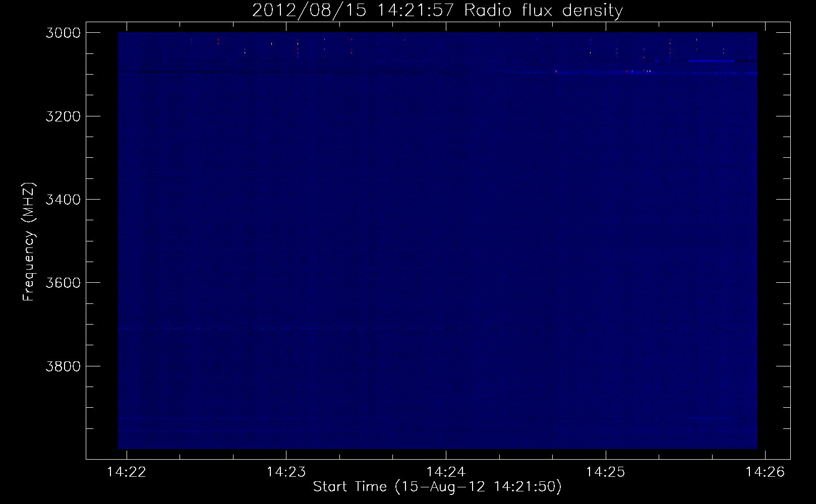Image resolution: width=816 pixels, height=504 pixels.
Task: Click the 14:26 time axis label
Action: point(766,472)
